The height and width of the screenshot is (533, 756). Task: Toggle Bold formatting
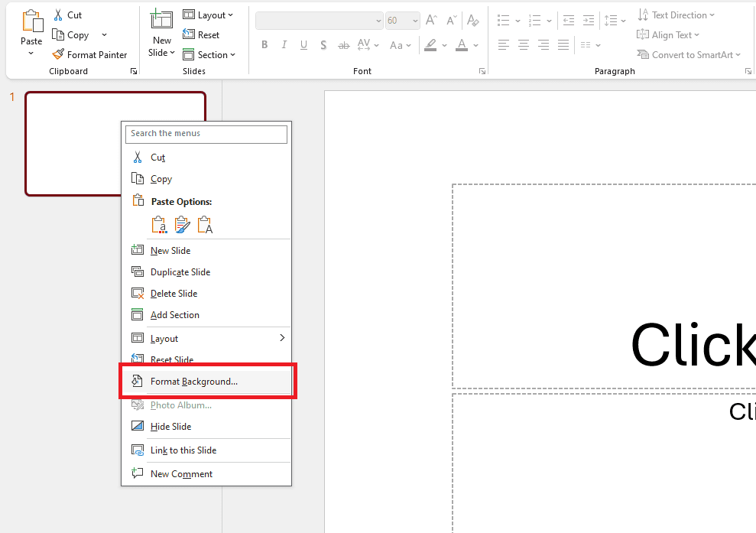coord(264,45)
